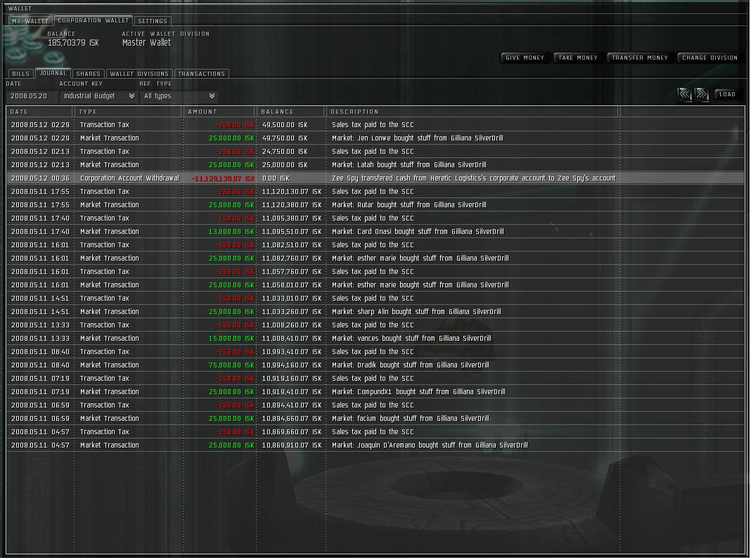Select the sharp Alin bought stuff entry
Screen dimensions: 751x560
coord(416,312)
